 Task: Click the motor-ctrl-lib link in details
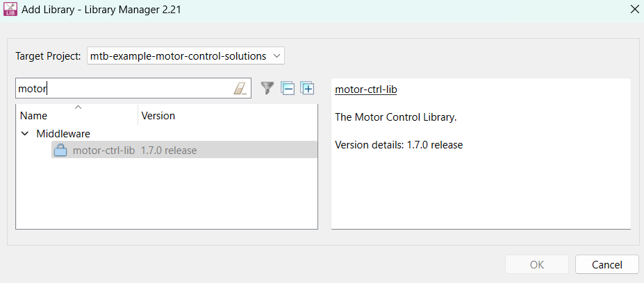(x=365, y=89)
